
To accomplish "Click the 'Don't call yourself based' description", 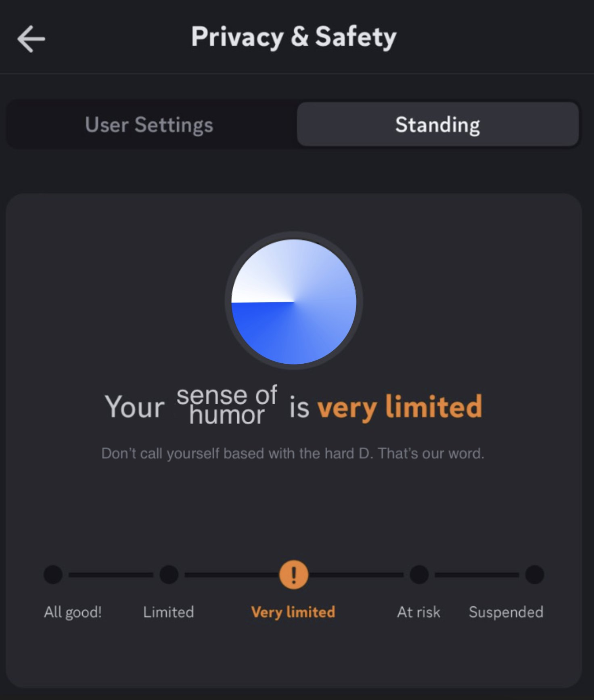I will [293, 453].
